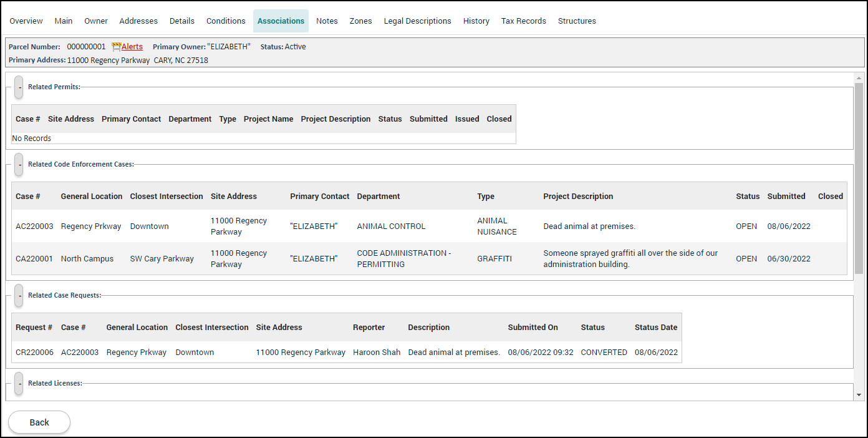868x438 pixels.
Task: Open the Alerts link
Action: pyautogui.click(x=132, y=47)
